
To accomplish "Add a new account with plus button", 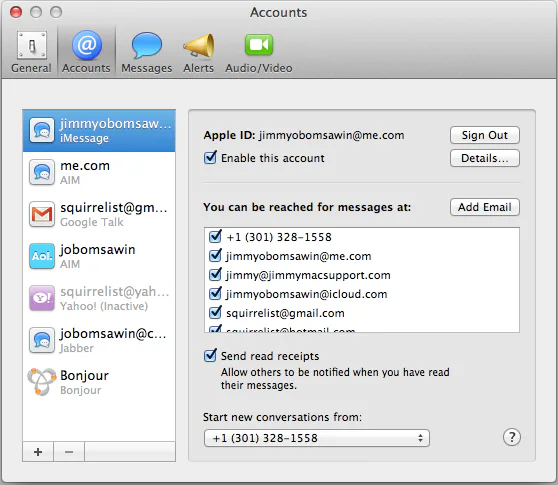I will coord(38,452).
